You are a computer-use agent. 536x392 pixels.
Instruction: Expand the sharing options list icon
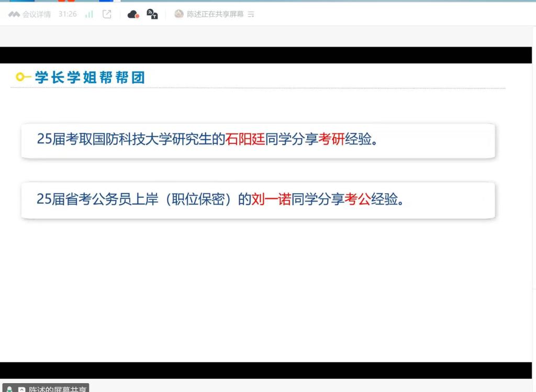pos(251,15)
